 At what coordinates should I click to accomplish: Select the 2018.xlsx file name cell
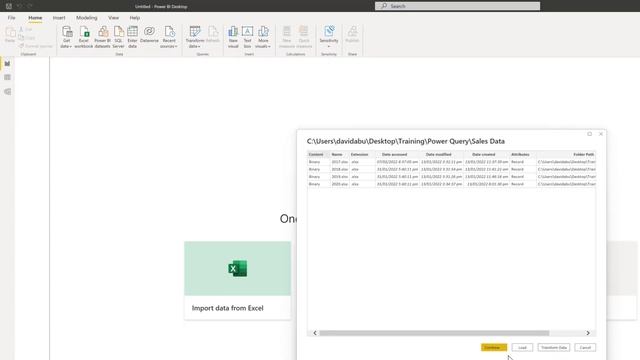340,169
